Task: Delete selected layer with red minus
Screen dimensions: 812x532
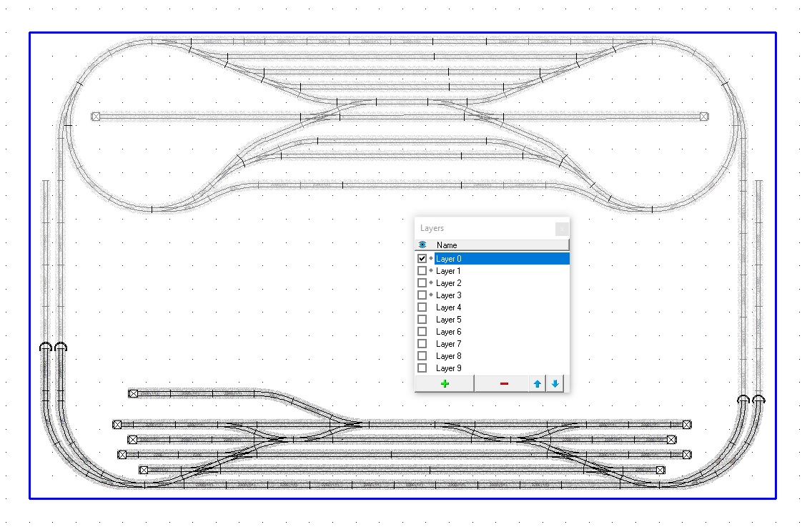Action: pyautogui.click(x=504, y=384)
